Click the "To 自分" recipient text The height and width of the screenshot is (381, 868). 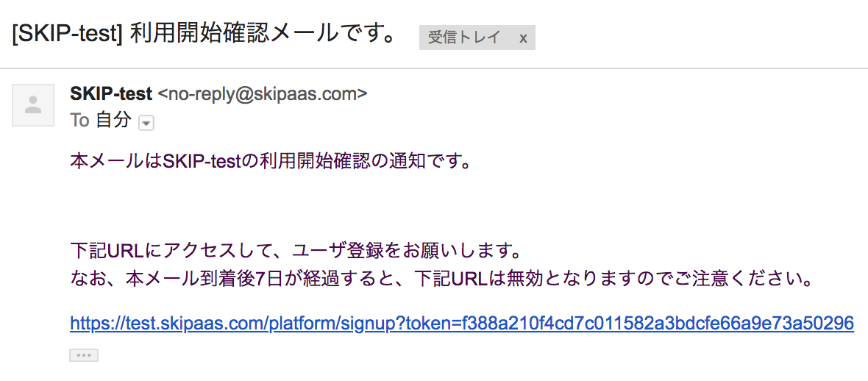pyautogui.click(x=101, y=120)
